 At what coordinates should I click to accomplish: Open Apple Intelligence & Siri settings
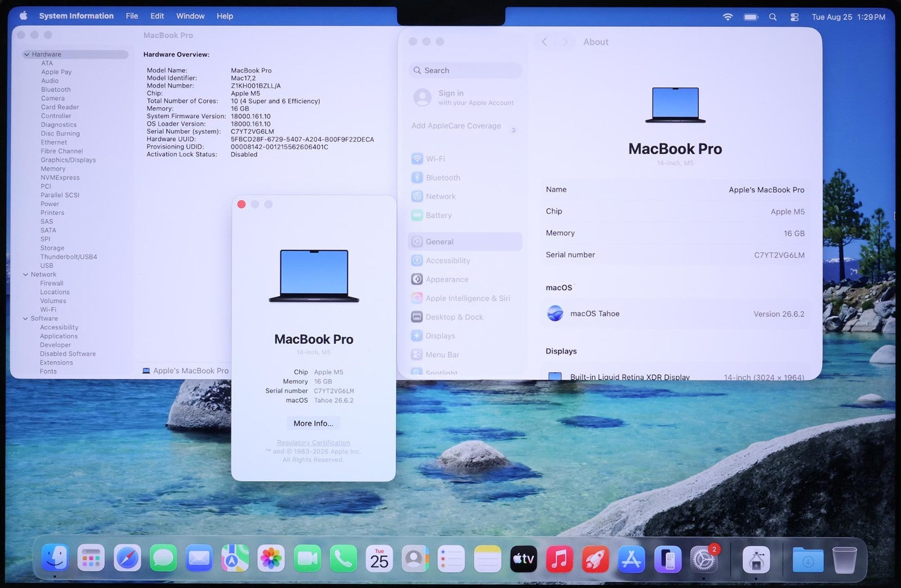(465, 298)
